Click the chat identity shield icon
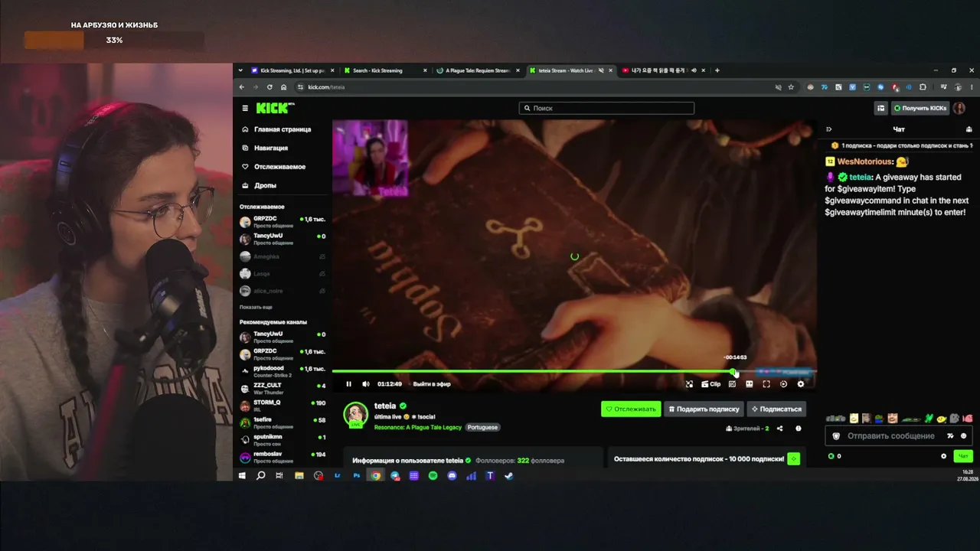The width and height of the screenshot is (980, 551). (836, 435)
